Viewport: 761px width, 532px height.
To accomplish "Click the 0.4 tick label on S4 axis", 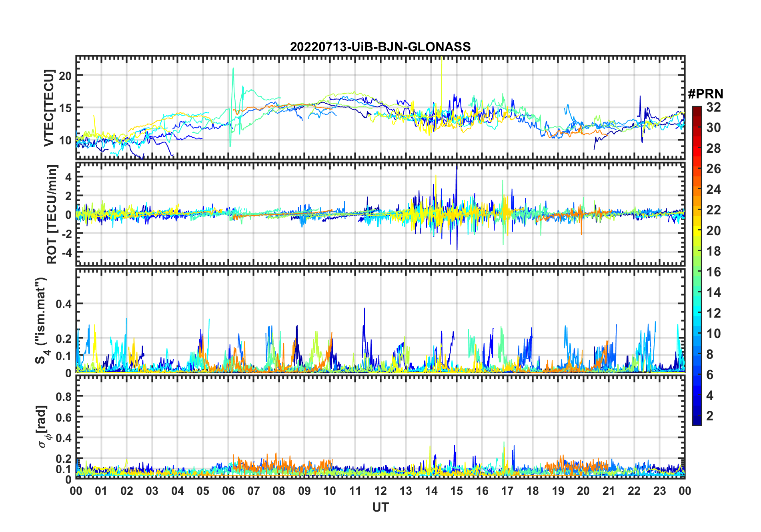I will click(x=64, y=304).
